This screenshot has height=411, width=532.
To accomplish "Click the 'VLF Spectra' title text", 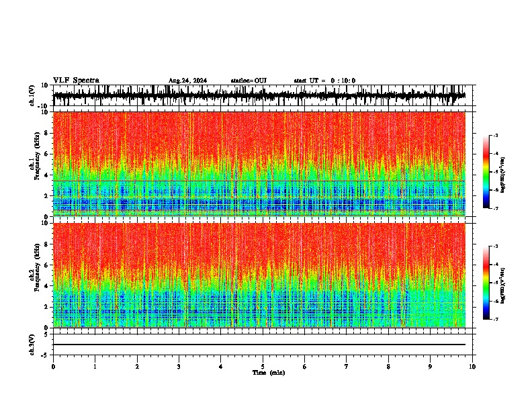I will [x=76, y=81].
